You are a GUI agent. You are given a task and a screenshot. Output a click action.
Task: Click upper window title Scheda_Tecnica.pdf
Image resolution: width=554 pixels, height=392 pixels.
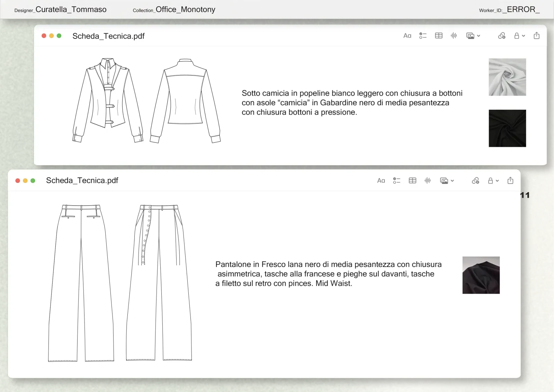(108, 36)
